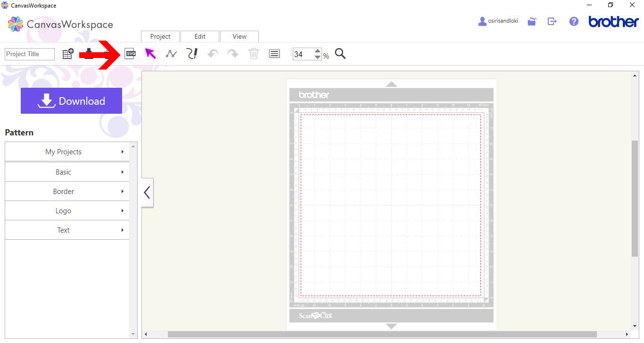Choose the path node drawing tool
Image resolution: width=644 pixels, height=343 pixels.
pyautogui.click(x=171, y=54)
